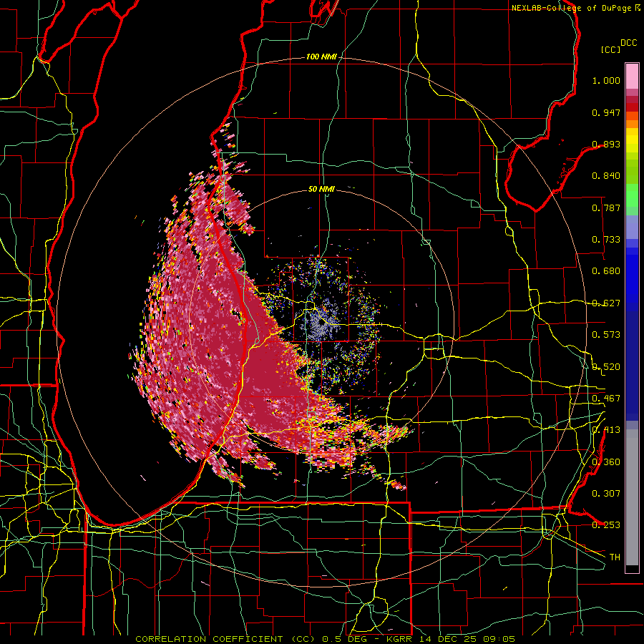Screen dimensions: 644x644
Task: Select the 0.733 scale value
Action: pyautogui.click(x=606, y=240)
